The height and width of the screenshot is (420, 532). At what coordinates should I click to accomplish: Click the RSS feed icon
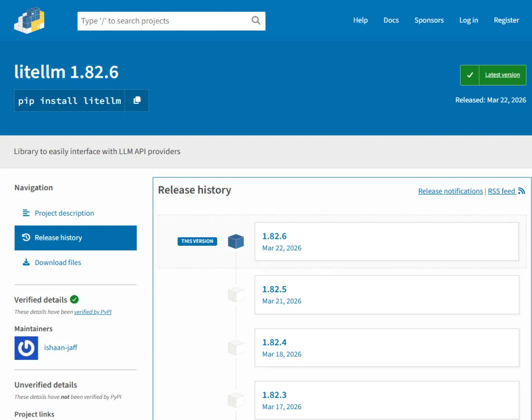[522, 191]
